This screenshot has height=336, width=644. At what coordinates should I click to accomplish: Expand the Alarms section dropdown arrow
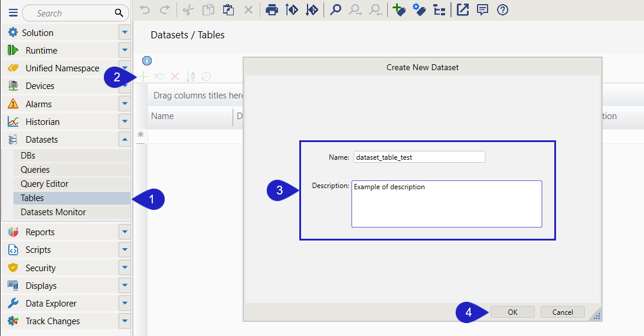click(125, 104)
